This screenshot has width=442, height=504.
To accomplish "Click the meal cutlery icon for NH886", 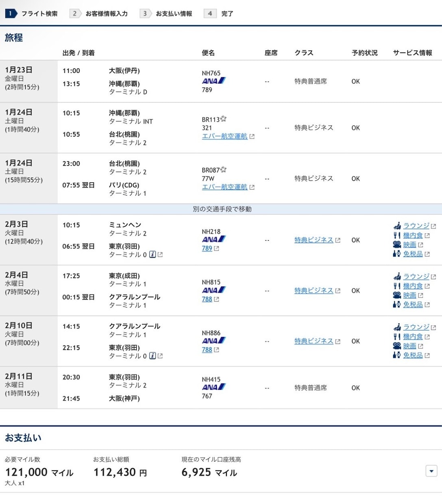I will click(x=397, y=337).
